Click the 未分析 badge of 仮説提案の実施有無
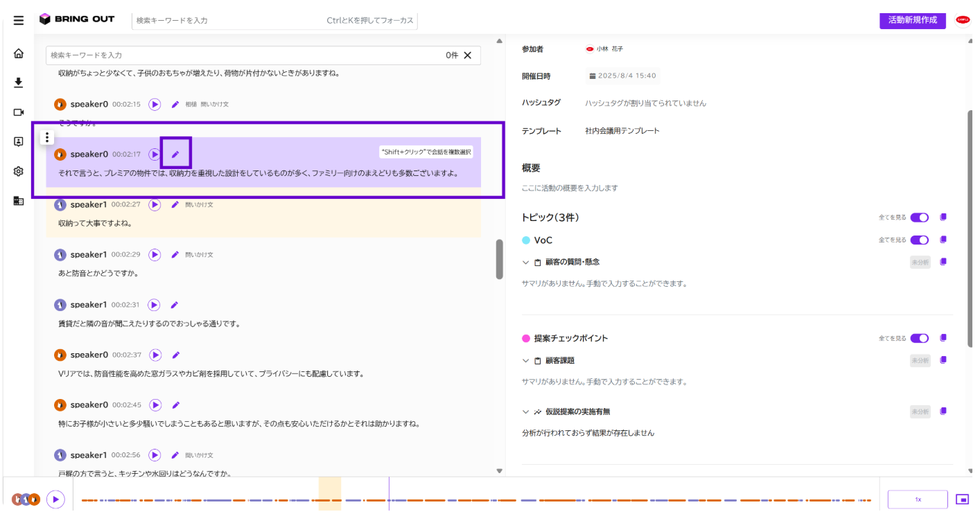Image resolution: width=980 pixels, height=514 pixels. [x=920, y=411]
